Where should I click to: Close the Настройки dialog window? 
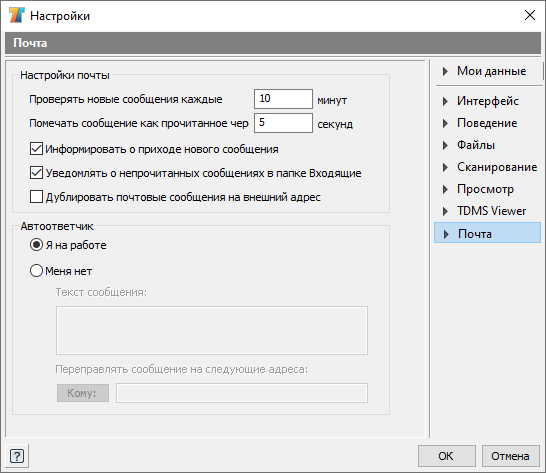(530, 15)
